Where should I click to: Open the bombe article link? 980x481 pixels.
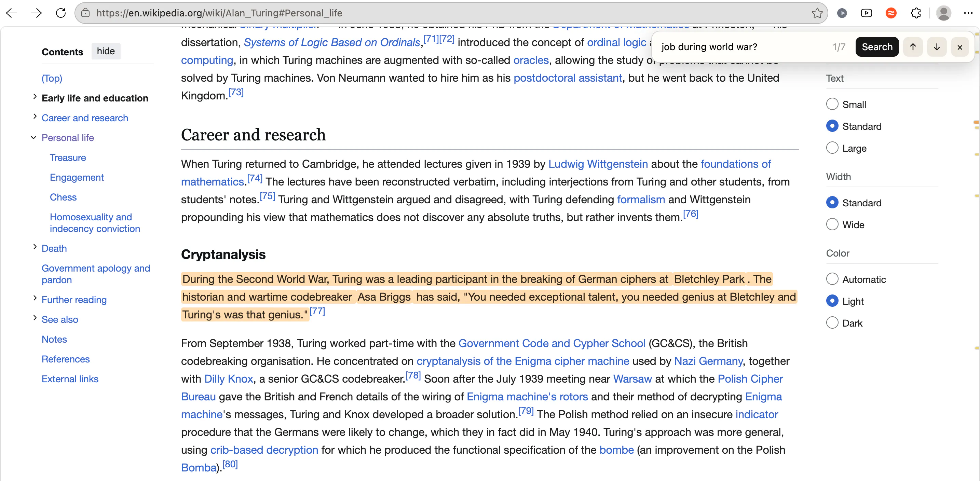point(617,450)
